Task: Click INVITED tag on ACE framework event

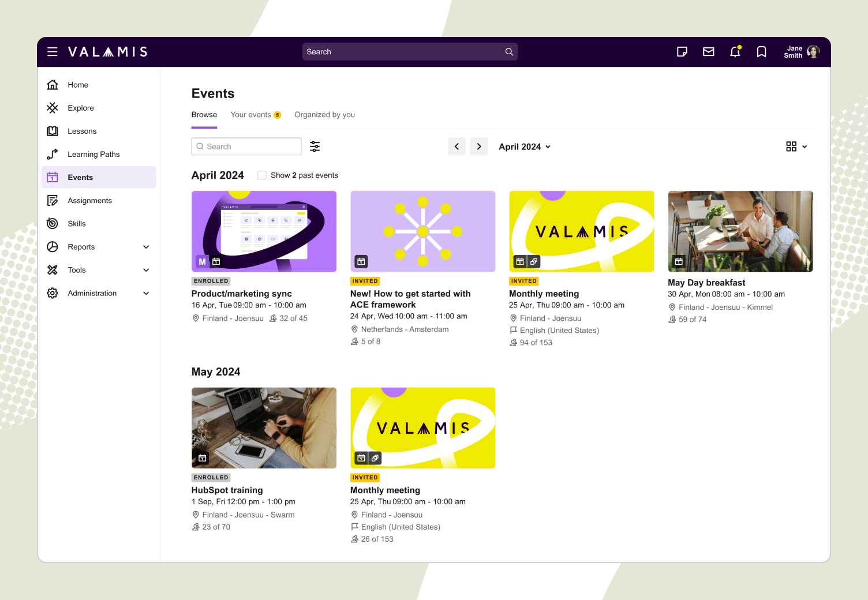Action: (365, 281)
